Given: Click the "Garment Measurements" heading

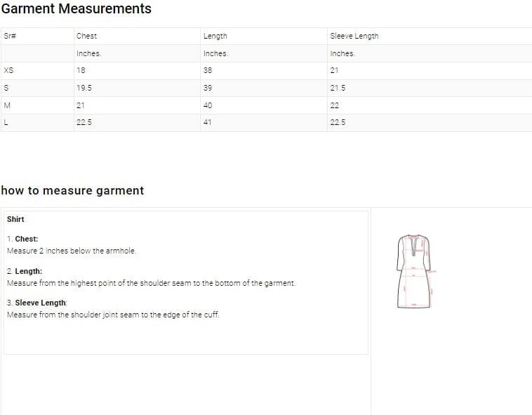Looking at the screenshot, I should [x=77, y=9].
